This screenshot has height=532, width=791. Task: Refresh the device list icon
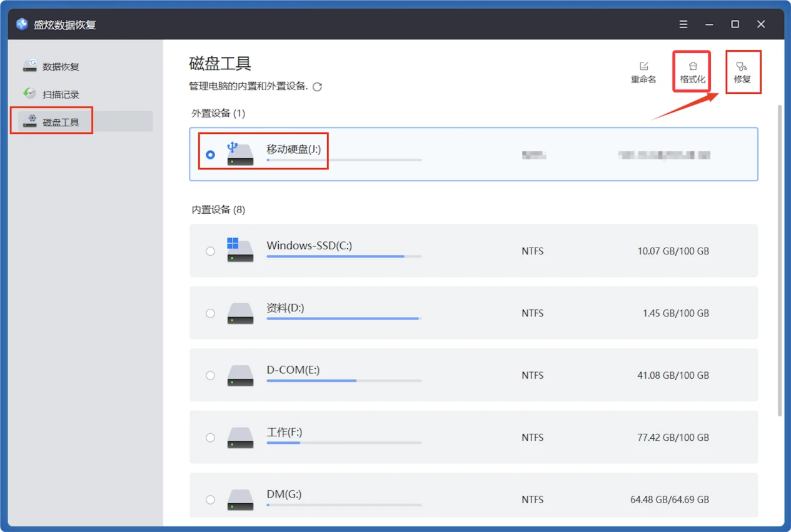click(318, 87)
